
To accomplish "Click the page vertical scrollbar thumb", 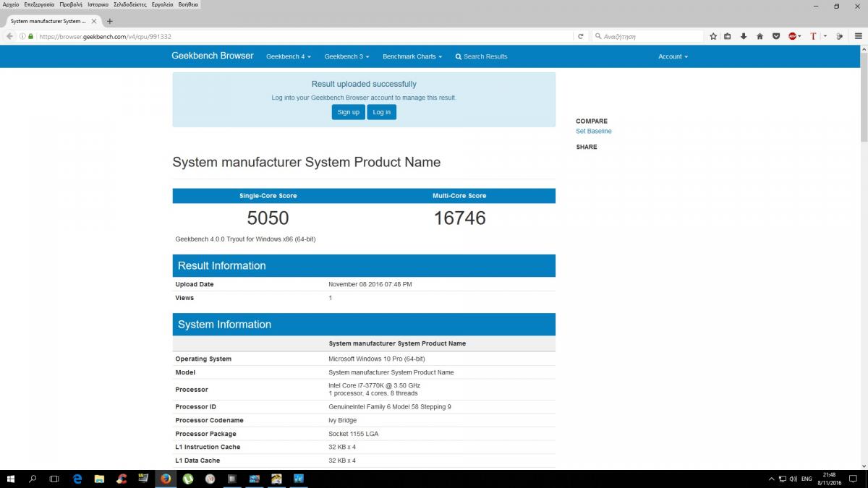I will (x=864, y=98).
